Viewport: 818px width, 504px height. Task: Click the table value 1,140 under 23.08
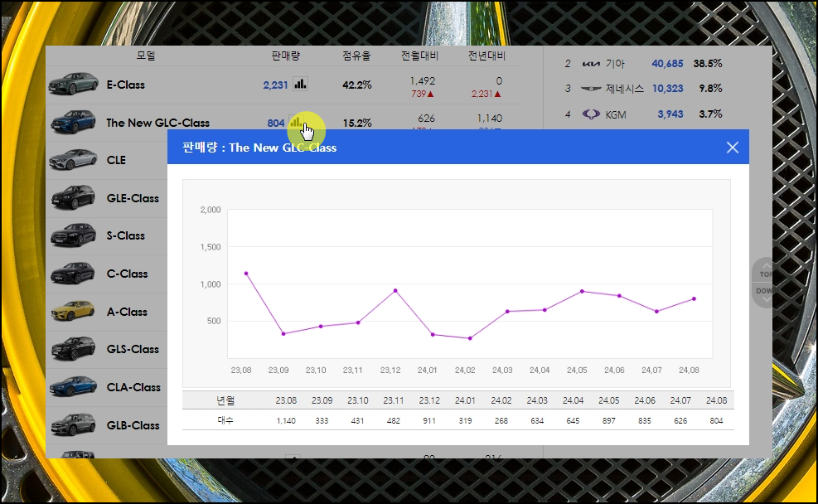[x=286, y=420]
